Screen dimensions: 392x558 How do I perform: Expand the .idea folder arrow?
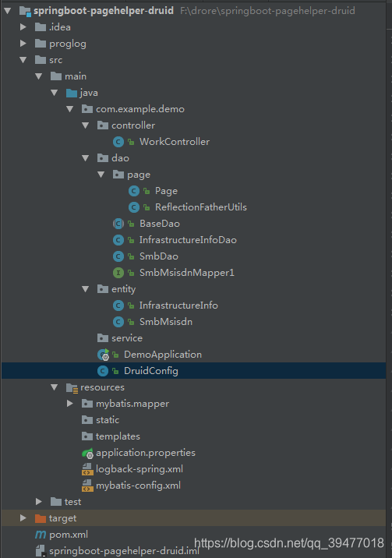(23, 27)
